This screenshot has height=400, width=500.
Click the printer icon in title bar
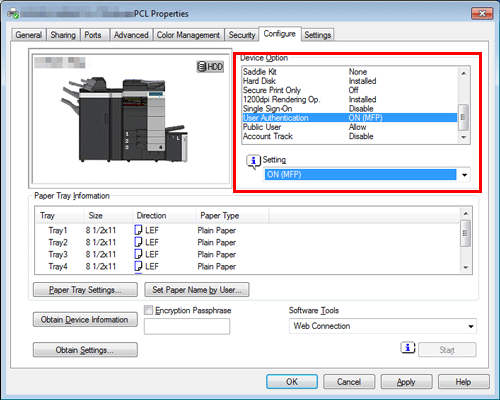[x=13, y=14]
